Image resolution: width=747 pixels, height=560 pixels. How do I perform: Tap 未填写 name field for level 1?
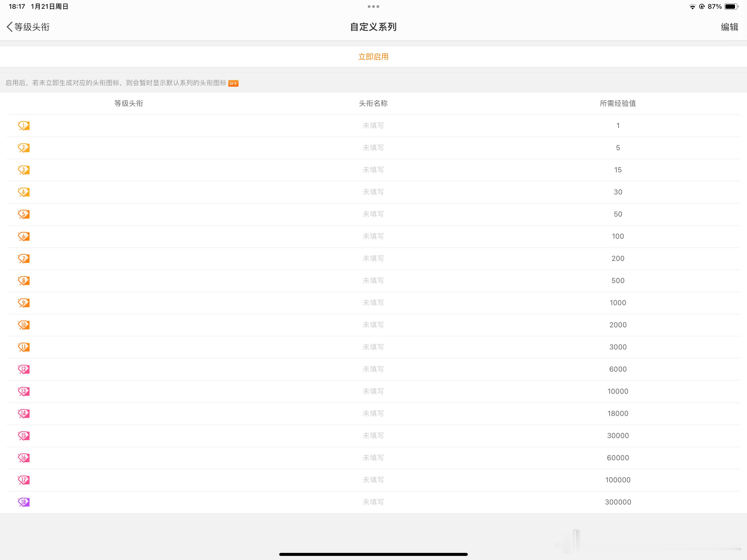click(373, 126)
